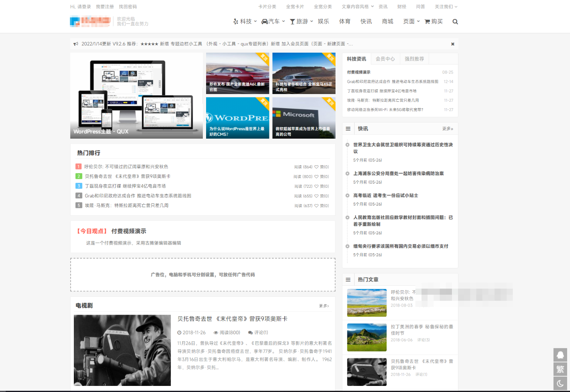The width and height of the screenshot is (570, 392).
Task: Open the 为什么说WordPress featured card
Action: [x=237, y=118]
